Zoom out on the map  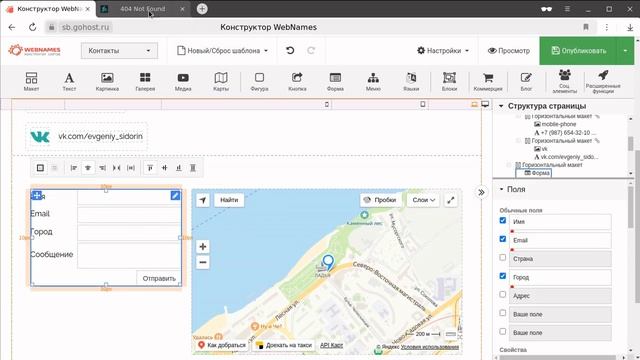(x=203, y=262)
